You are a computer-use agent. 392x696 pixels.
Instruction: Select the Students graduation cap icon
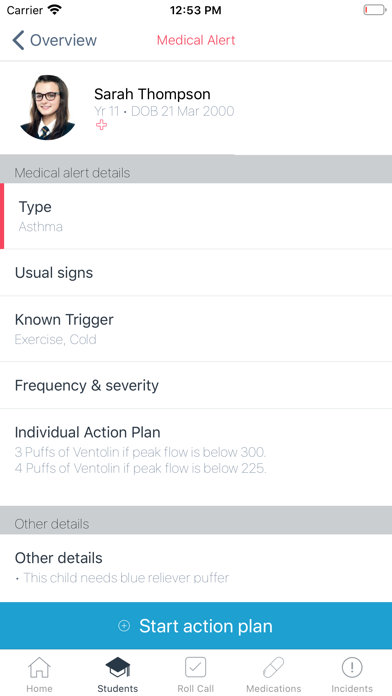pos(118,667)
